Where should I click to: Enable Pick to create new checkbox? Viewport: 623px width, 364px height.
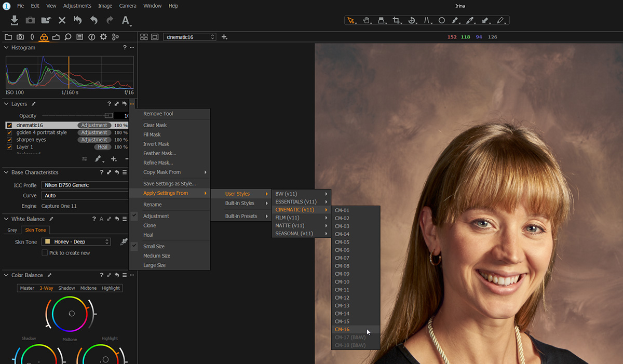coord(45,253)
